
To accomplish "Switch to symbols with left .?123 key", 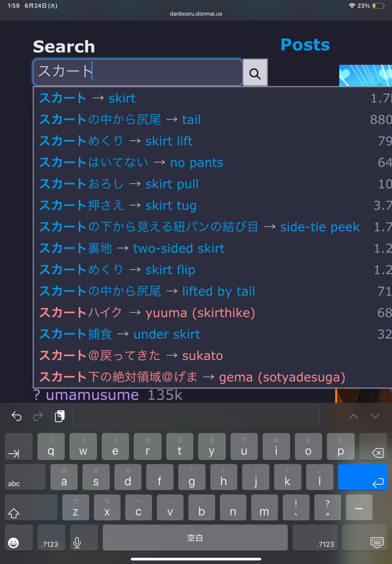I will pyautogui.click(x=51, y=538).
